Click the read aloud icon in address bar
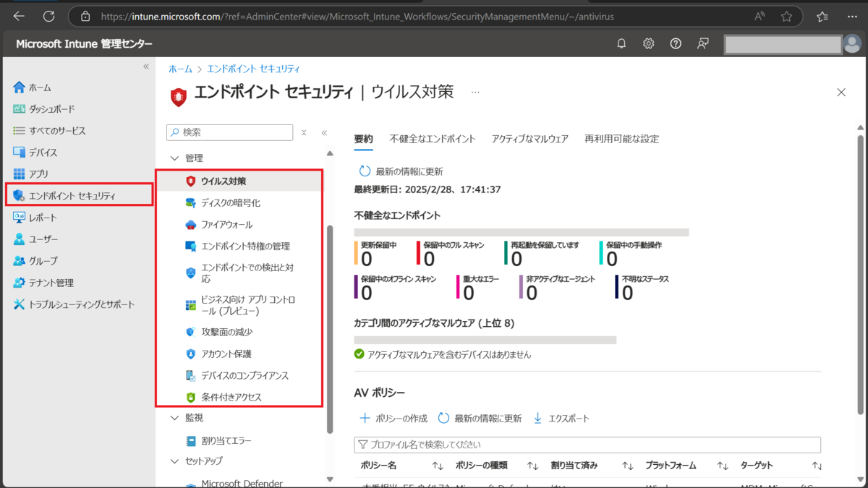Viewport: 868px width, 488px height. tap(760, 16)
